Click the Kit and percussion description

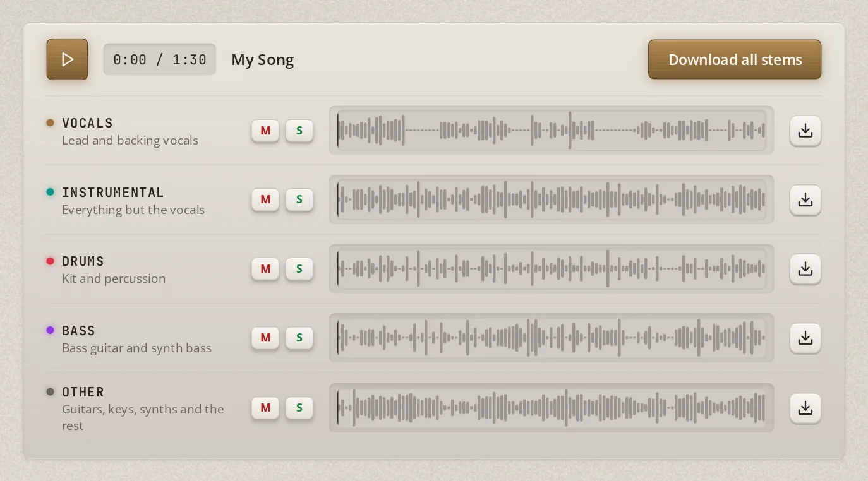(x=114, y=279)
